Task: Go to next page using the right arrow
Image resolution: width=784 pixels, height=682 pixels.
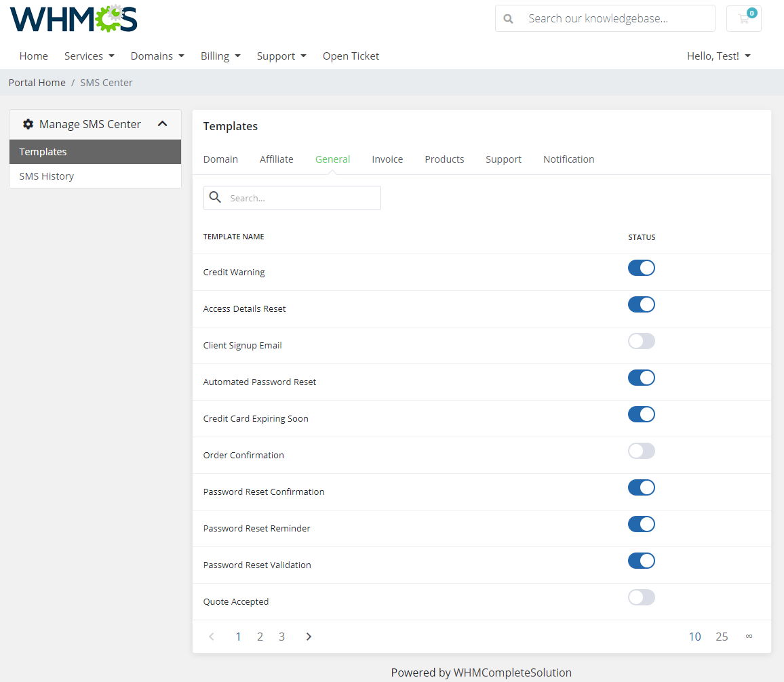Action: click(309, 636)
